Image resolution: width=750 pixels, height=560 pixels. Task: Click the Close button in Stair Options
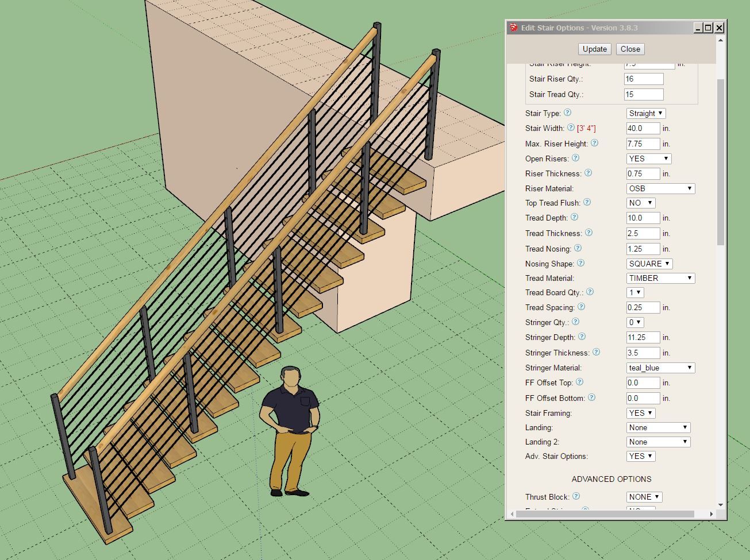(630, 49)
